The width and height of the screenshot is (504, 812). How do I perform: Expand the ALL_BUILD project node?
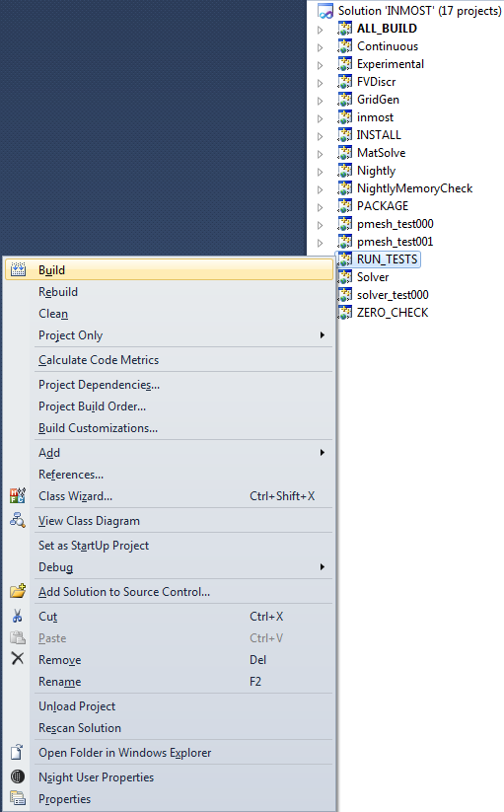pos(321,30)
